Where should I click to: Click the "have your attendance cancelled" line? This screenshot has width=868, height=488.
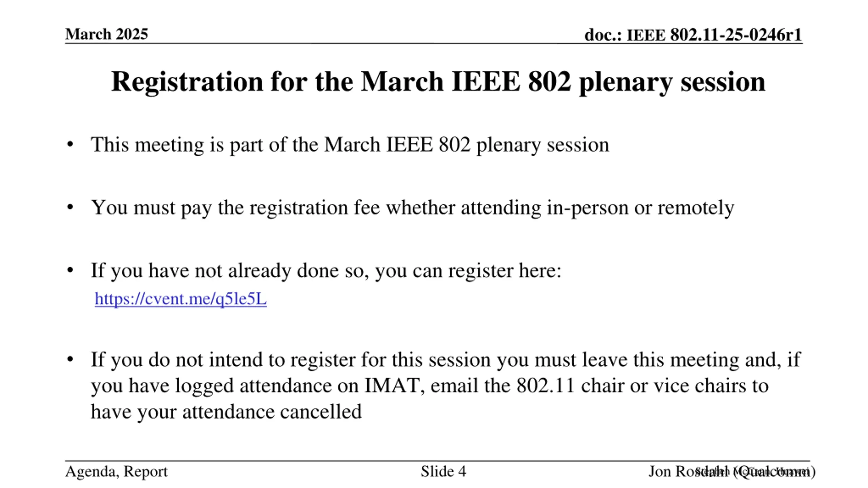[x=226, y=412]
